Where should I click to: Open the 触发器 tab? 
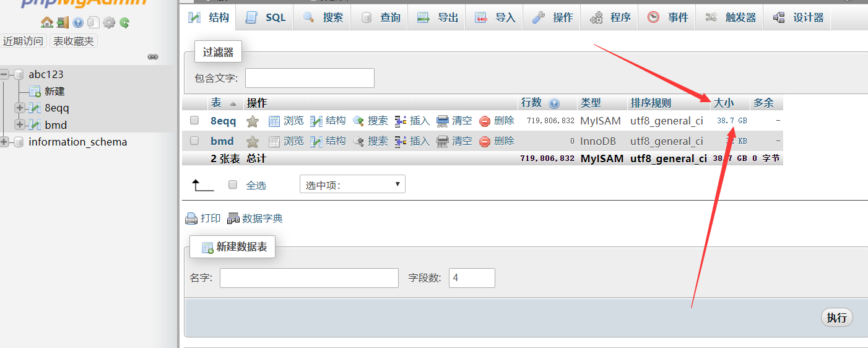pyautogui.click(x=731, y=17)
